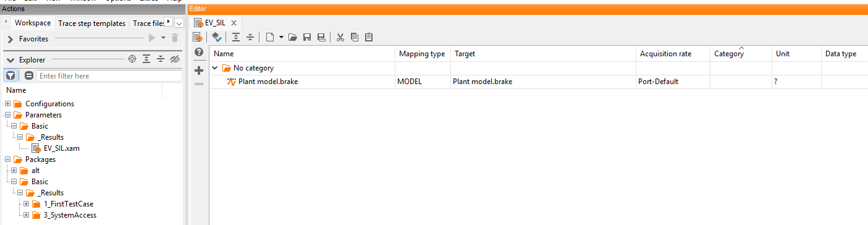This screenshot has width=868, height=225.
Task: Select the _Results folder under Parameters
Action: click(51, 137)
